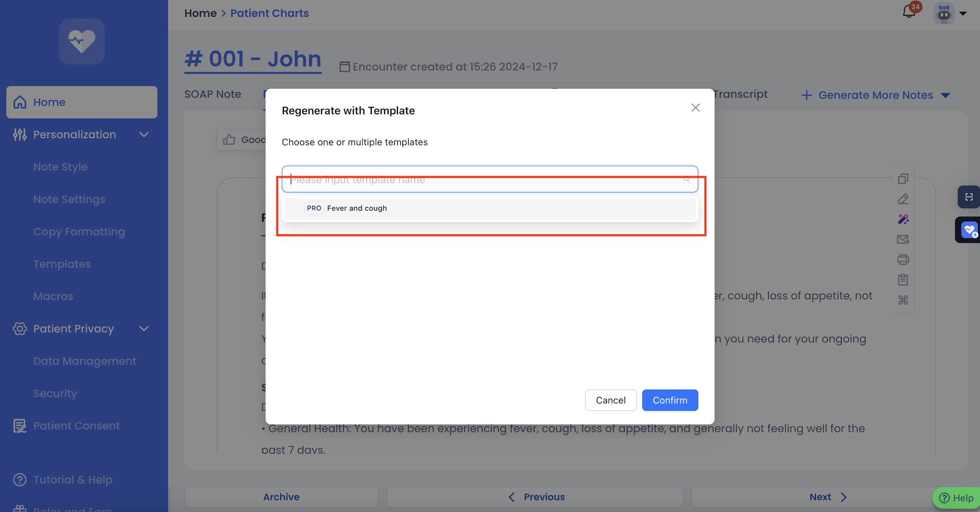980x512 pixels.
Task: Click the magic wand regenerate icon
Action: [903, 219]
